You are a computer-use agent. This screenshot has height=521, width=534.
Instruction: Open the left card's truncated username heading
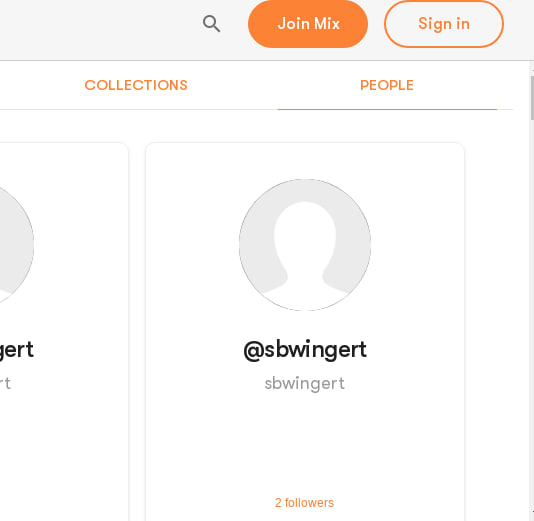pyautogui.click(x=16, y=350)
